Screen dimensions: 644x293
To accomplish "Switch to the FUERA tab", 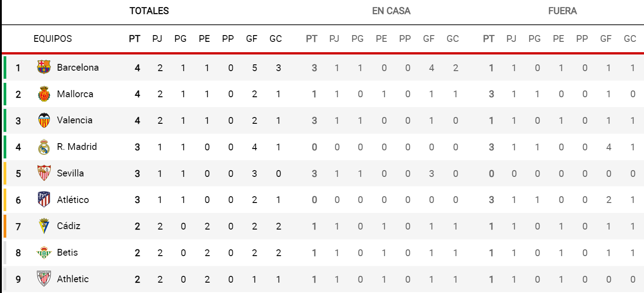I will pyautogui.click(x=563, y=11).
